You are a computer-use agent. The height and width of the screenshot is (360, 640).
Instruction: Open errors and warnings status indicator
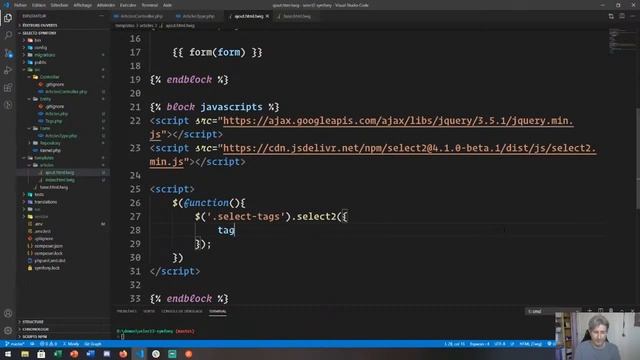pyautogui.click(x=49, y=344)
